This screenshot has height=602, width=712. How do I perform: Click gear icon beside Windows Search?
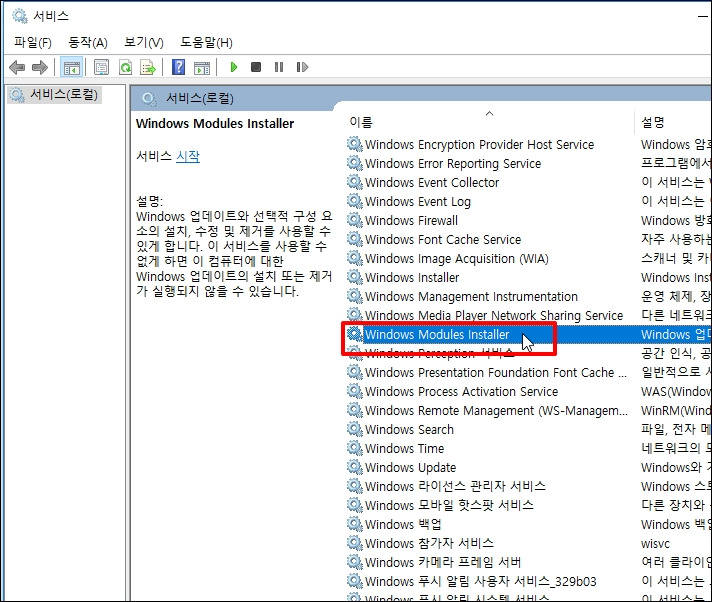355,429
